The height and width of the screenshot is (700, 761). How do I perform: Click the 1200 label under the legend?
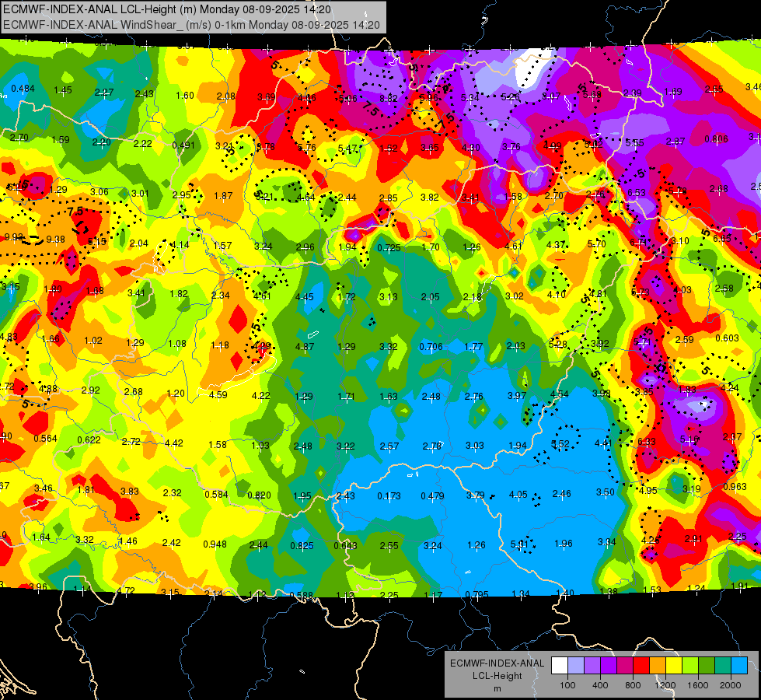pyautogui.click(x=665, y=685)
